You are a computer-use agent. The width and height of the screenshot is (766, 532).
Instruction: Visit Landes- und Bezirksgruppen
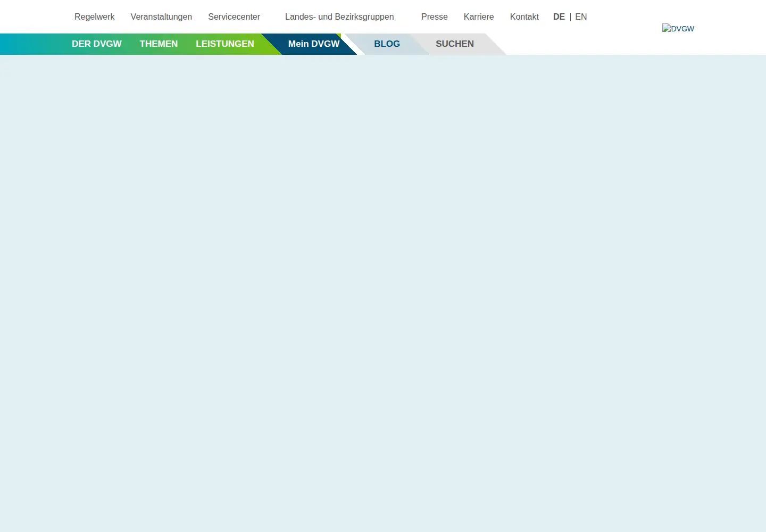(x=339, y=17)
